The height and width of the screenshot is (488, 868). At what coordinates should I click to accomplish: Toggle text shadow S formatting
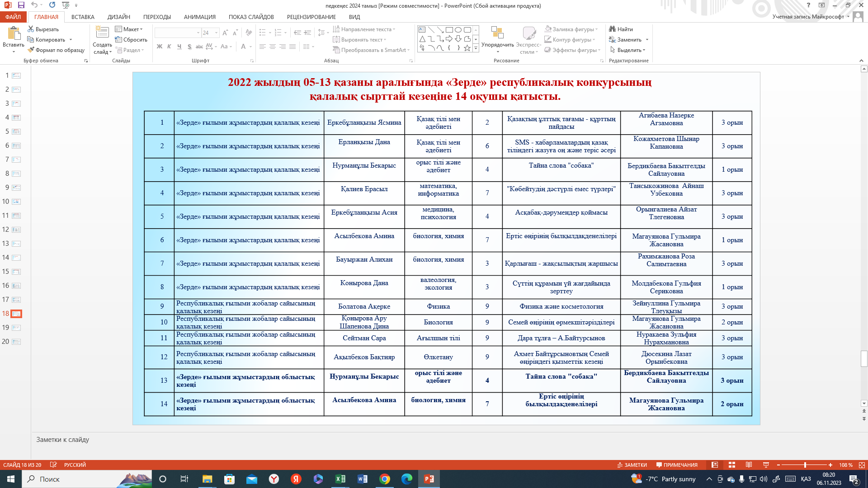(x=189, y=47)
